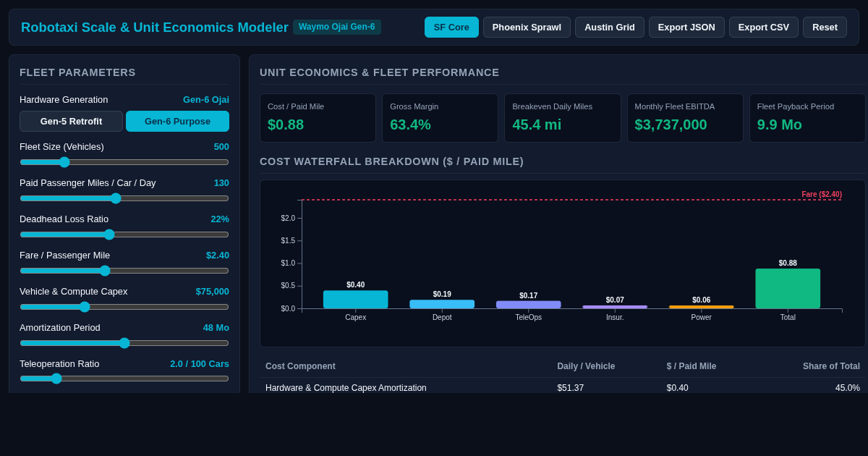Image resolution: width=868 pixels, height=456 pixels.
Task: Click the Fleet Size value 500
Action: (221, 146)
